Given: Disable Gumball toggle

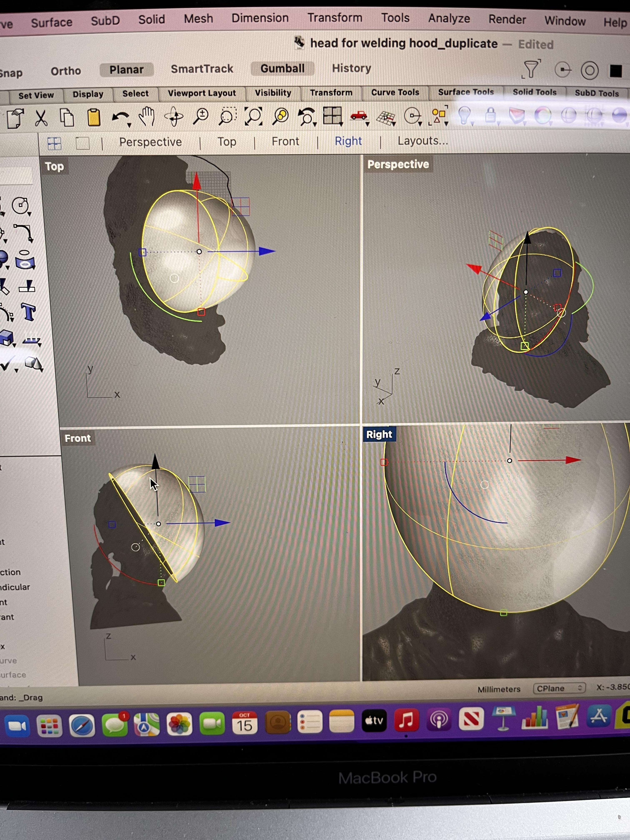Looking at the screenshot, I should click(282, 69).
